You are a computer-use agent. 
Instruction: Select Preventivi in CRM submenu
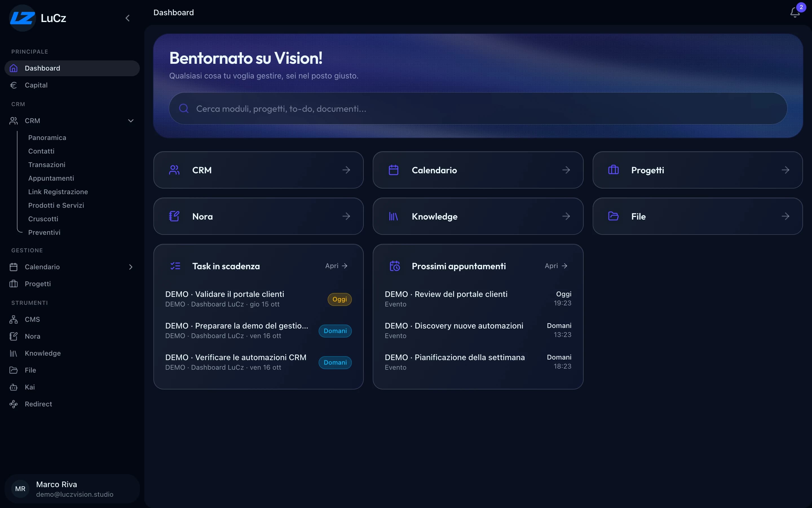[x=44, y=232]
